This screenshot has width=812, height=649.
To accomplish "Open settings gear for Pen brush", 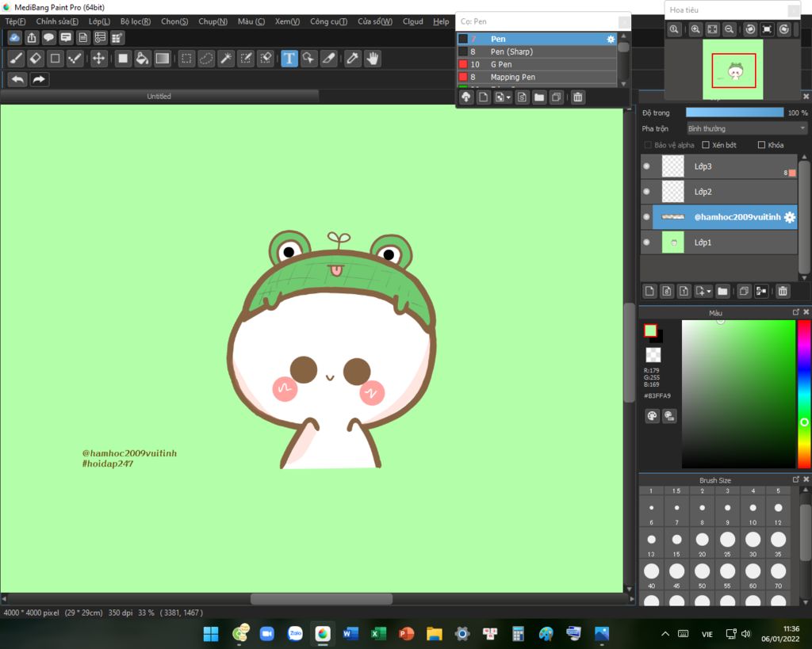I will 611,39.
